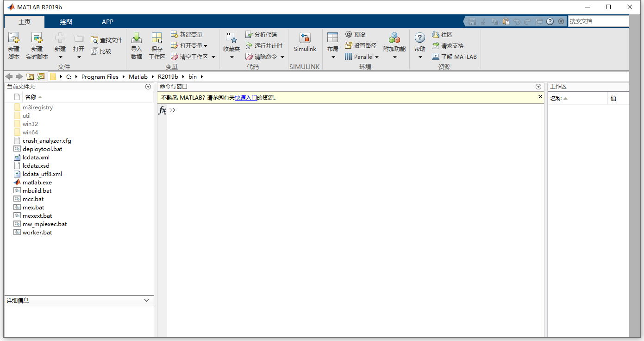Click the save icon in quick access toolbar

(472, 21)
